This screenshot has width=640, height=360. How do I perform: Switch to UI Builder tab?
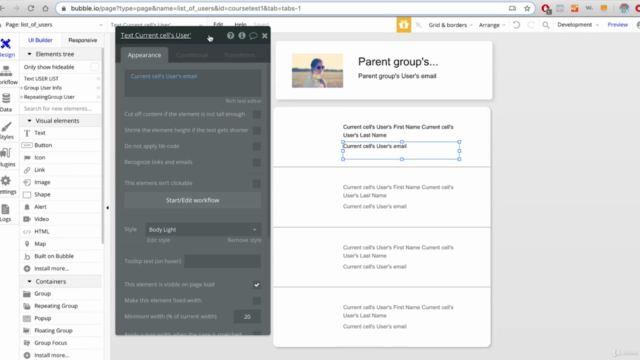[x=40, y=40]
